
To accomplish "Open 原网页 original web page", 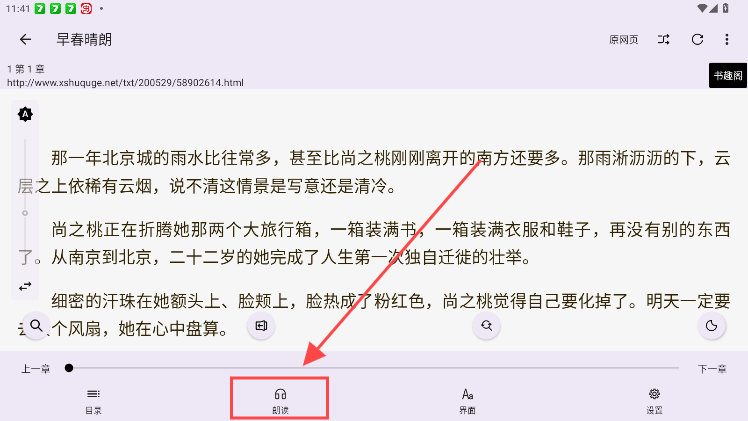I will point(623,40).
